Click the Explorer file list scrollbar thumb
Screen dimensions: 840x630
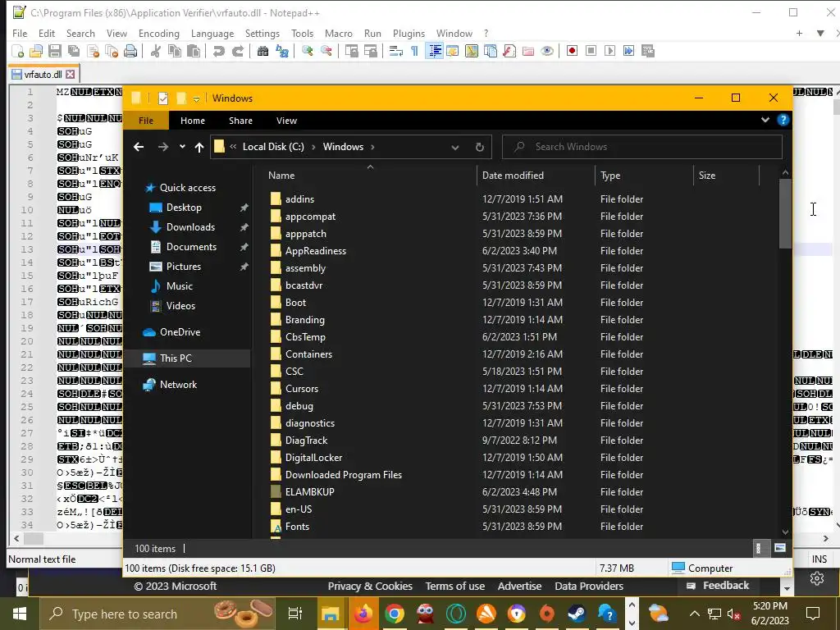pos(785,213)
